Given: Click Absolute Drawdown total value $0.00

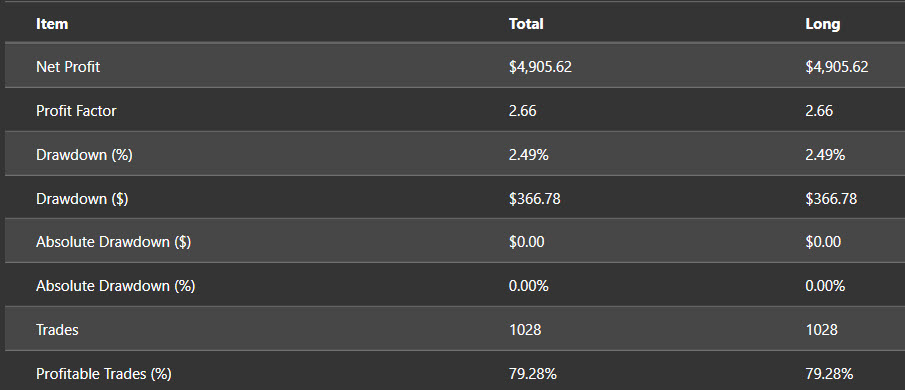Looking at the screenshot, I should (x=526, y=242).
